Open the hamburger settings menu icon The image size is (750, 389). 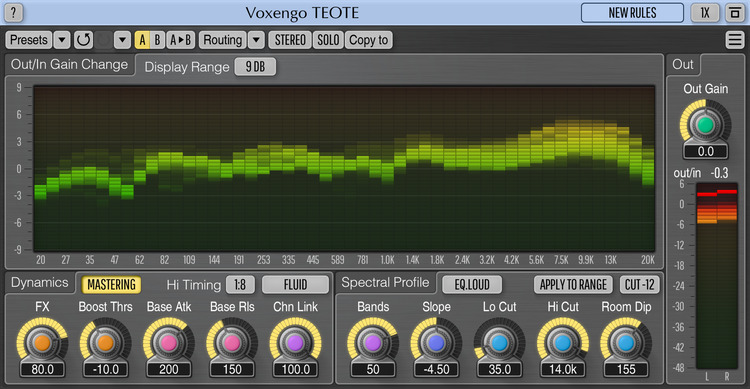point(734,40)
